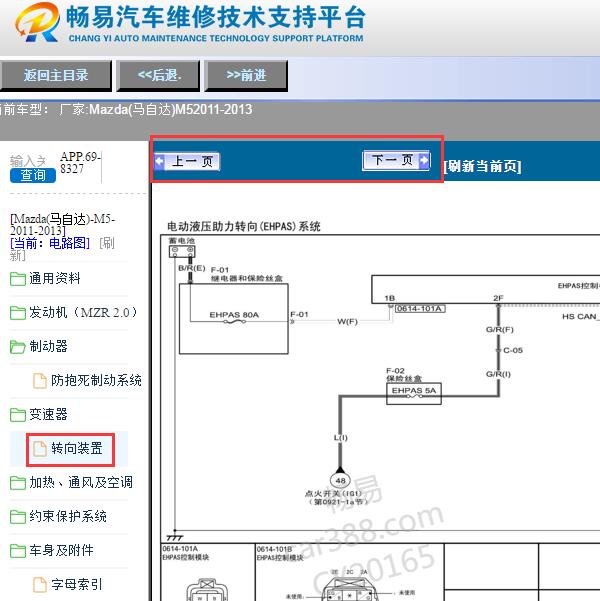This screenshot has width=600, height=601.
Task: Click the folder icon beside 发动机
Action: (18, 313)
